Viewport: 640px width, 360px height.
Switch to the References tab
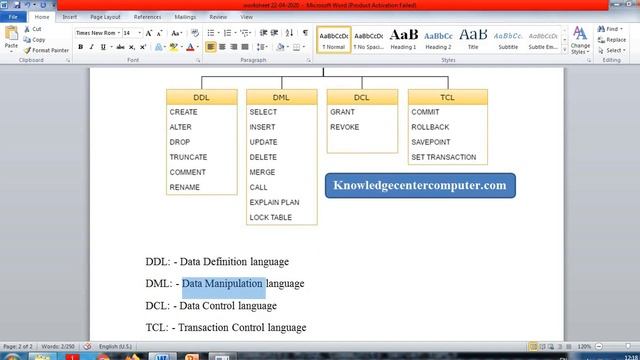pos(147,17)
